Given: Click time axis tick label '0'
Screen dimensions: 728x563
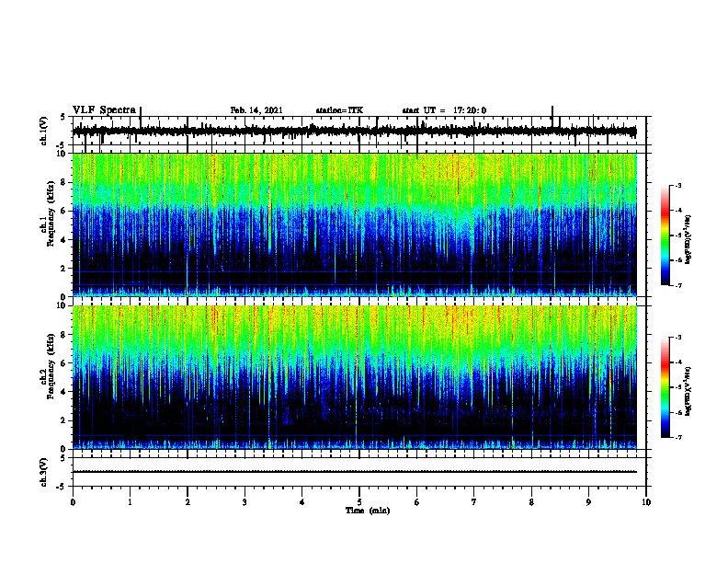Looking at the screenshot, I should [x=73, y=502].
